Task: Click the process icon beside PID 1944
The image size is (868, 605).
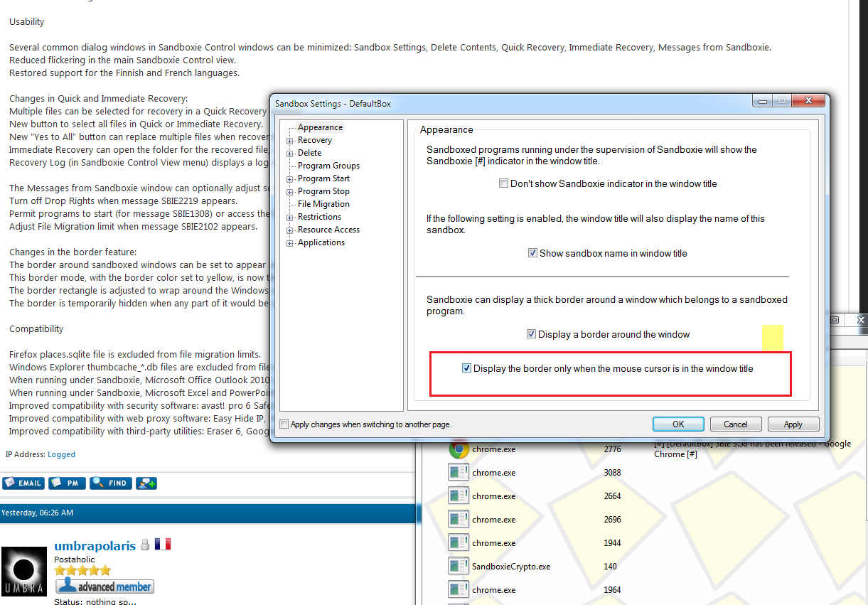Action: click(459, 542)
